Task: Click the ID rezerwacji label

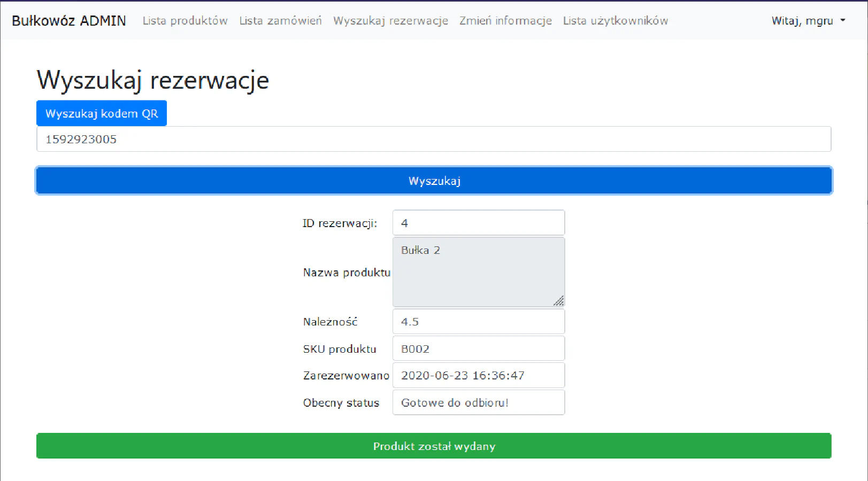Action: [x=340, y=223]
